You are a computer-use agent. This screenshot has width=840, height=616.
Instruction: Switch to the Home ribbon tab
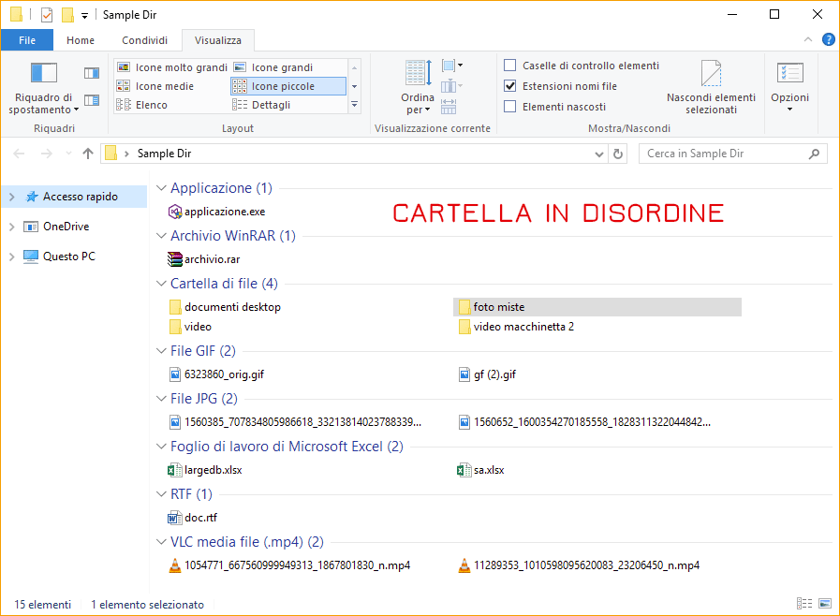[x=81, y=40]
